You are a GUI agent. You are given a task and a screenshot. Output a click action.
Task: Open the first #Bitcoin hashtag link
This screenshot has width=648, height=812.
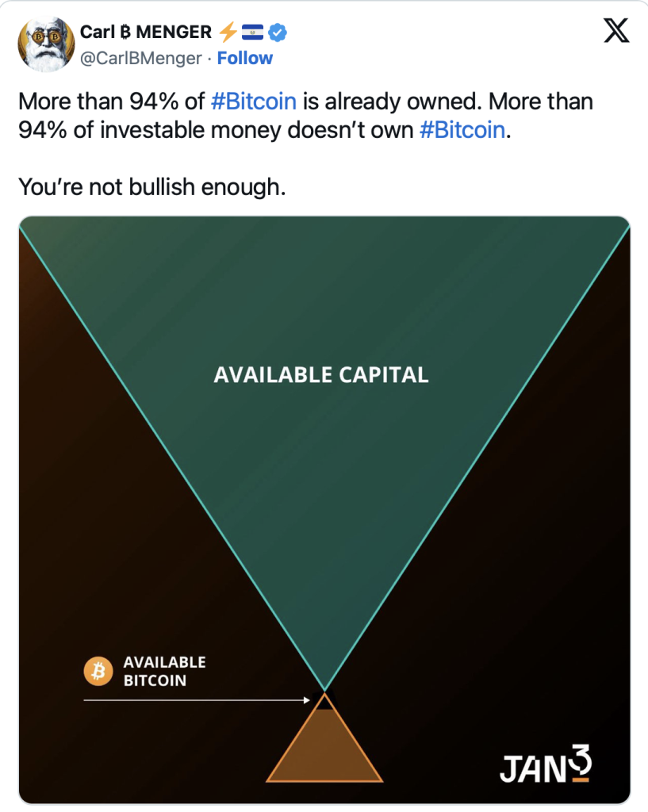pos(254,101)
